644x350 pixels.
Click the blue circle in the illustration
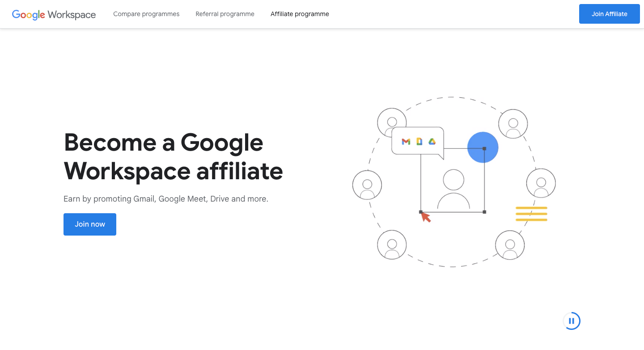point(483,147)
